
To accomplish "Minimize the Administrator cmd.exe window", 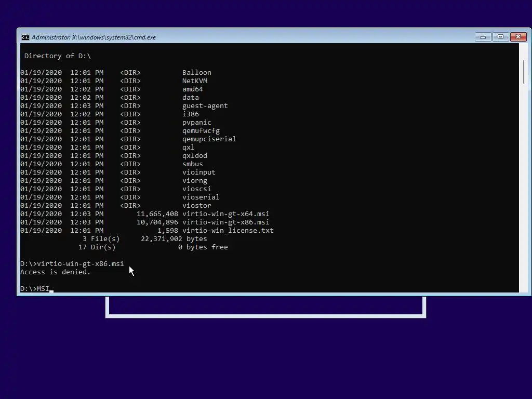I will coord(483,37).
